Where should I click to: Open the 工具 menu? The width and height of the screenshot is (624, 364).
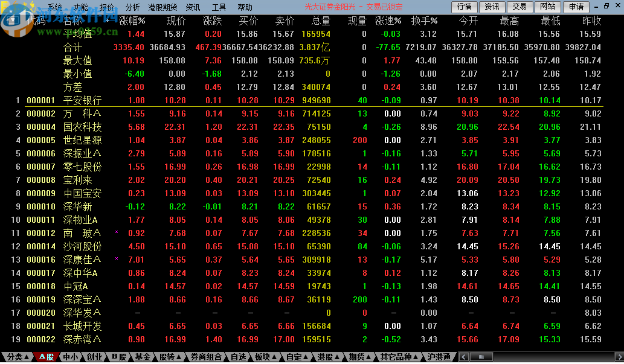point(219,7)
